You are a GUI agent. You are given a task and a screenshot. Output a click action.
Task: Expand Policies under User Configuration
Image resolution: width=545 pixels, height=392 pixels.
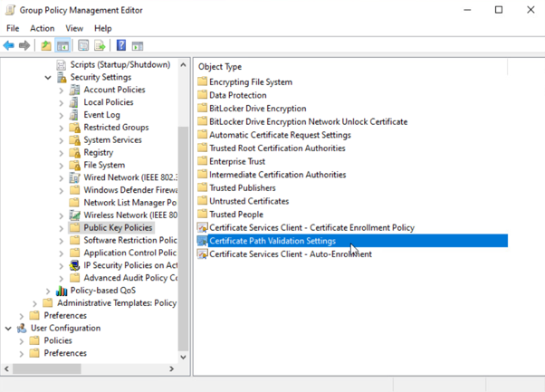point(22,341)
